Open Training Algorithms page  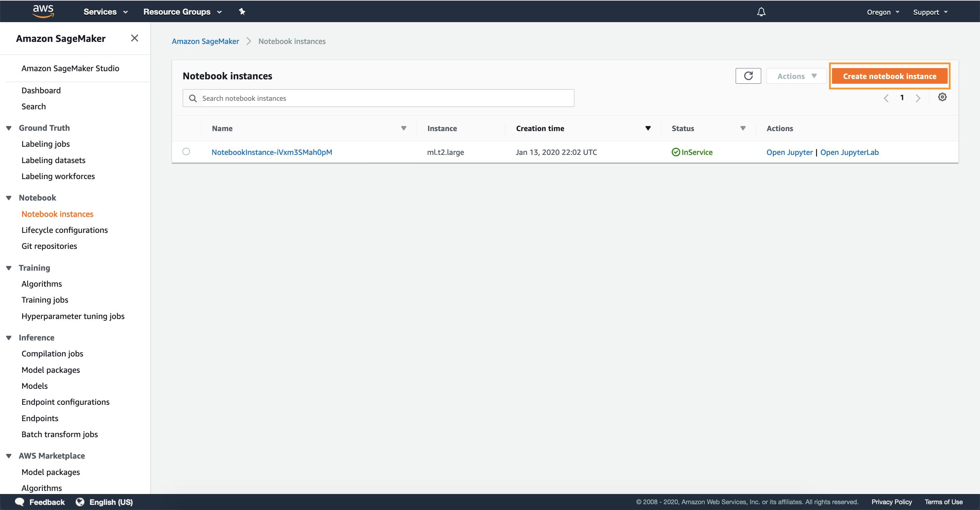tap(42, 284)
